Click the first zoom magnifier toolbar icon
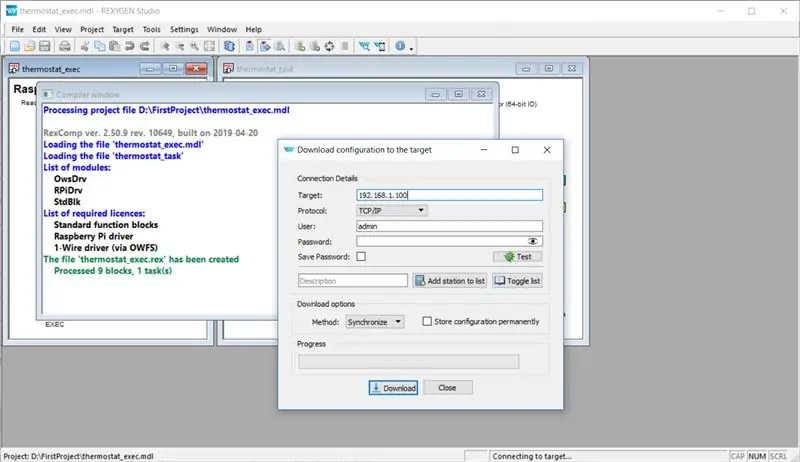The height and width of the screenshot is (462, 800). pos(165,46)
